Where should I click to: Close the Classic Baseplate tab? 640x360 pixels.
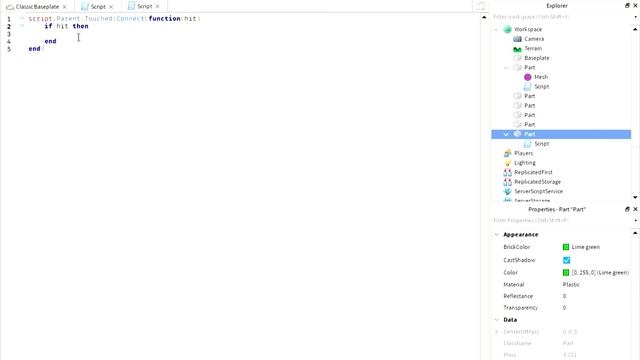coord(64,7)
